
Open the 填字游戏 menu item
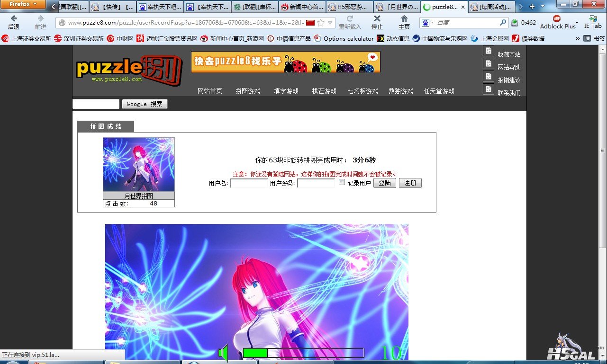click(286, 91)
